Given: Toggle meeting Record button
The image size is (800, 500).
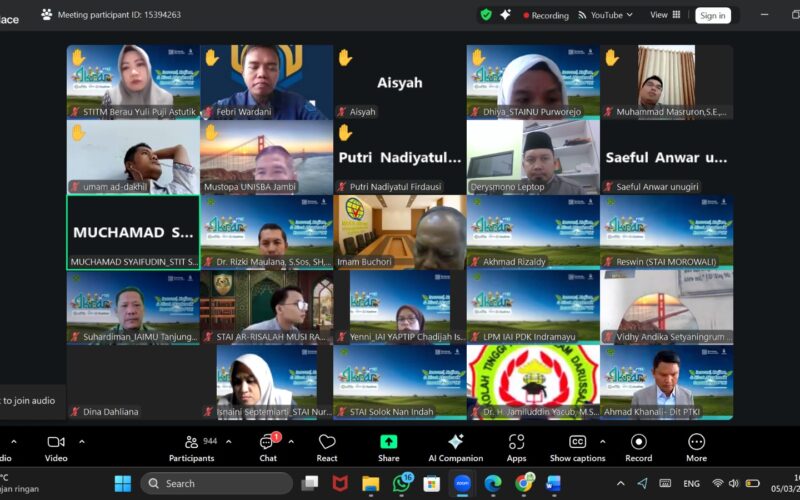Looking at the screenshot, I should pos(638,446).
